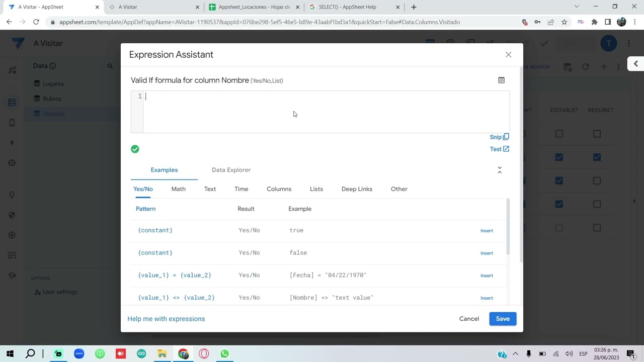Select the Lists examples category

pyautogui.click(x=316, y=189)
